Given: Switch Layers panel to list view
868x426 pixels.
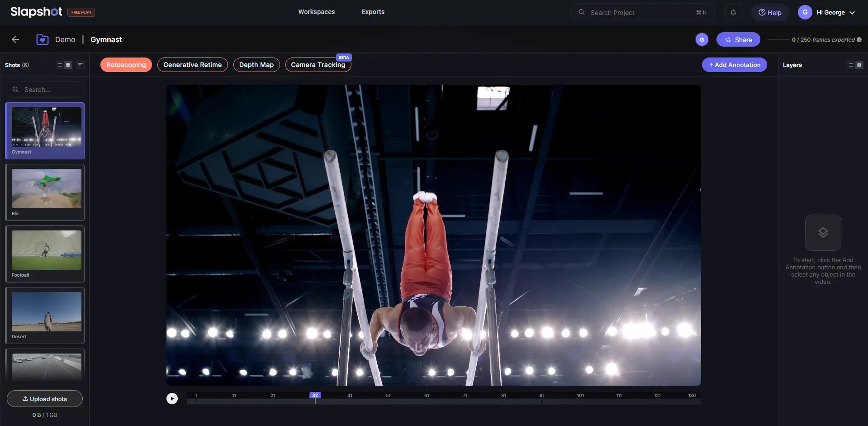Looking at the screenshot, I should (851, 65).
